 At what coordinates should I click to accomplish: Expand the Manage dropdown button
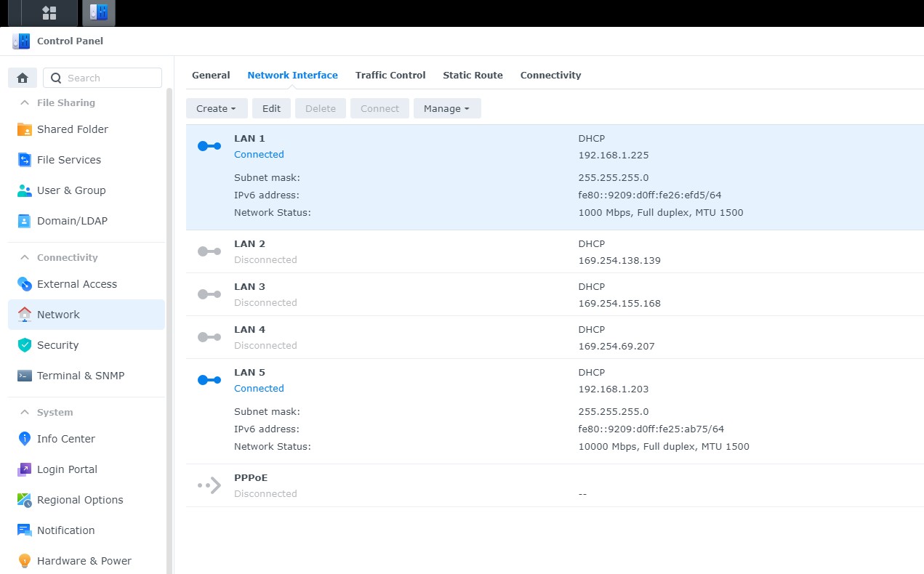click(446, 108)
